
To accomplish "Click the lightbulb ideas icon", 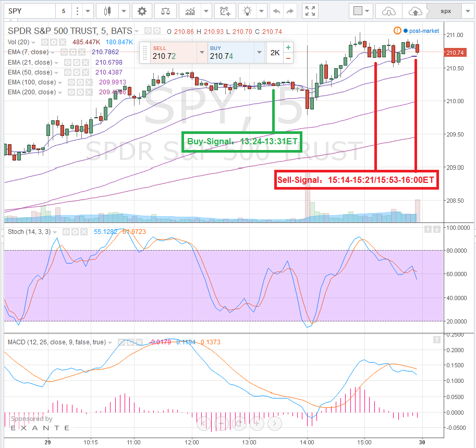I will click(248, 11).
